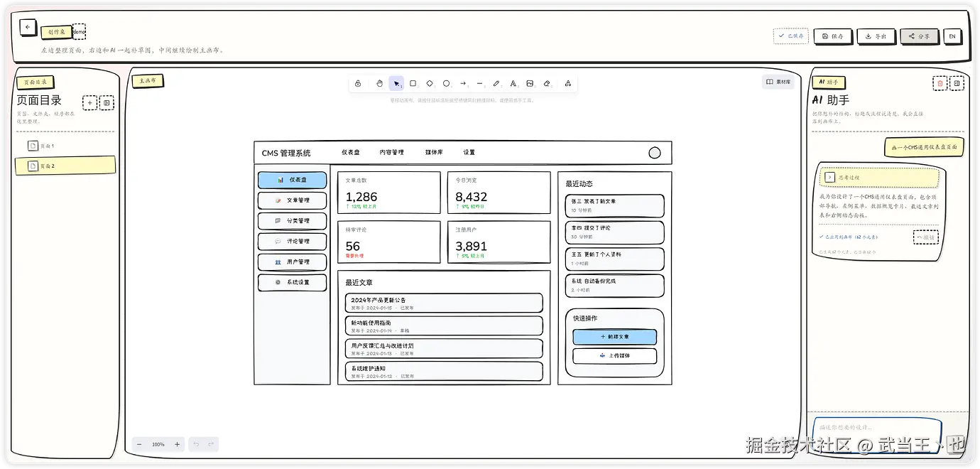Select the Line drawing tool

pyautogui.click(x=480, y=84)
